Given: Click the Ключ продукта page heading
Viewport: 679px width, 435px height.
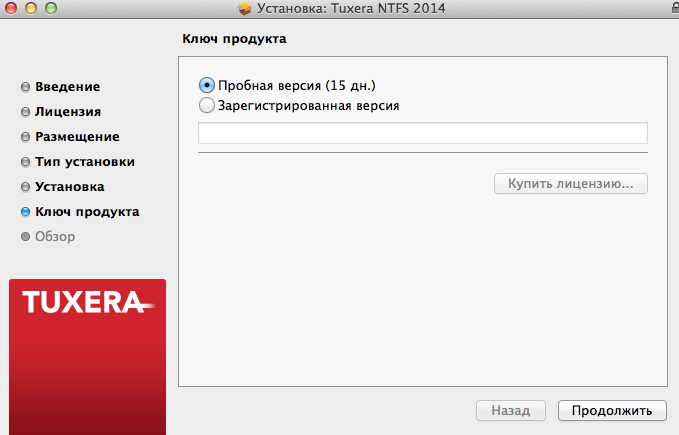Looking at the screenshot, I should [x=234, y=39].
